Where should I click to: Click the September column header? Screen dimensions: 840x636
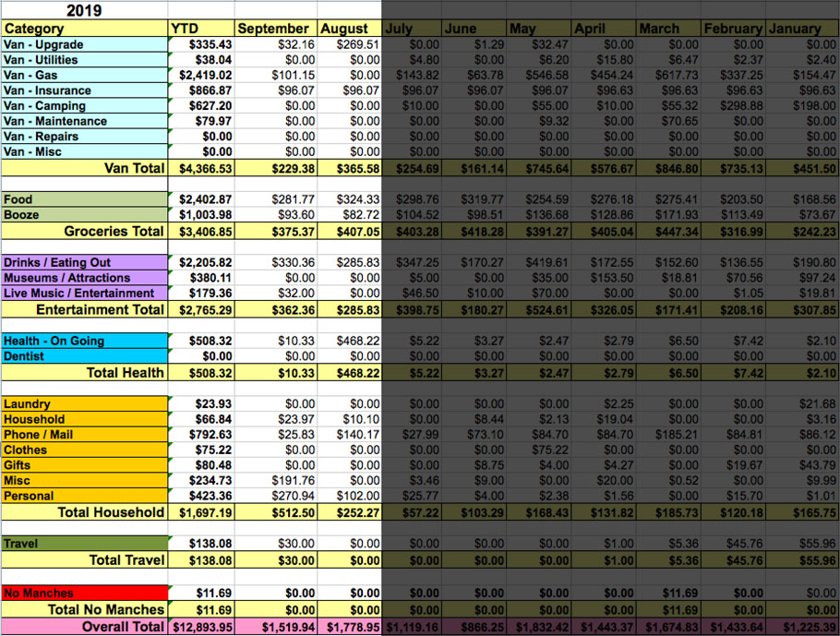[274, 29]
